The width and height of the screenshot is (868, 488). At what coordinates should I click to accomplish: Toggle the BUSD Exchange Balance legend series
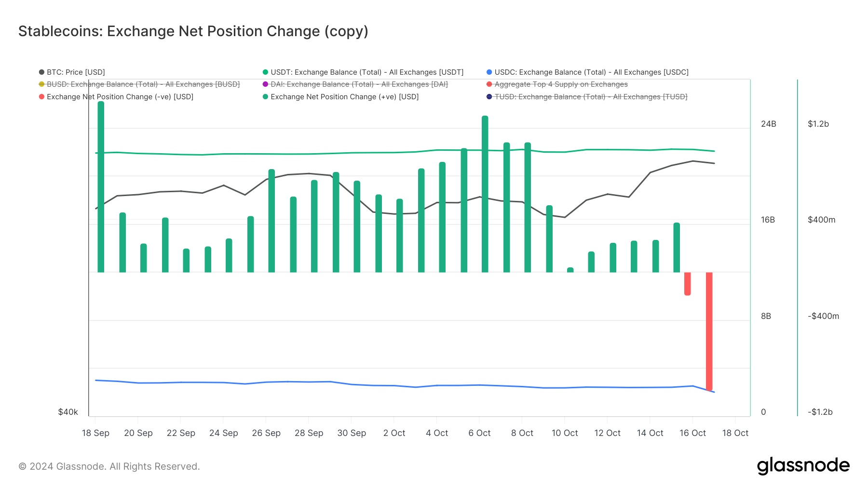click(143, 84)
